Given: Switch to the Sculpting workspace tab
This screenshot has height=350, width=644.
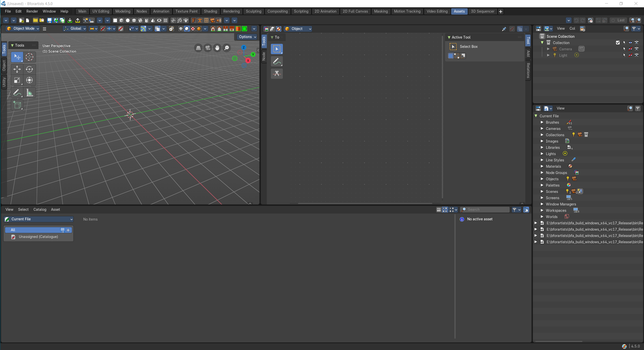Looking at the screenshot, I should 253,11.
